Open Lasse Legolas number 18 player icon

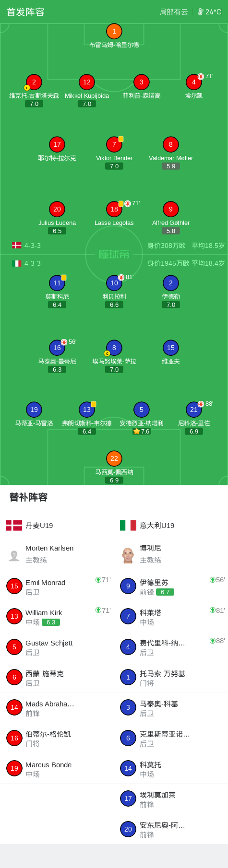click(x=114, y=209)
